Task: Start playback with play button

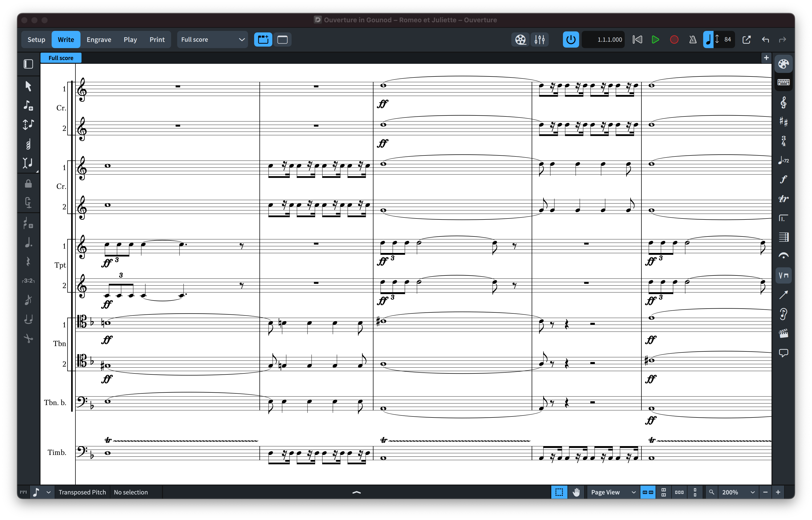Action: [655, 39]
